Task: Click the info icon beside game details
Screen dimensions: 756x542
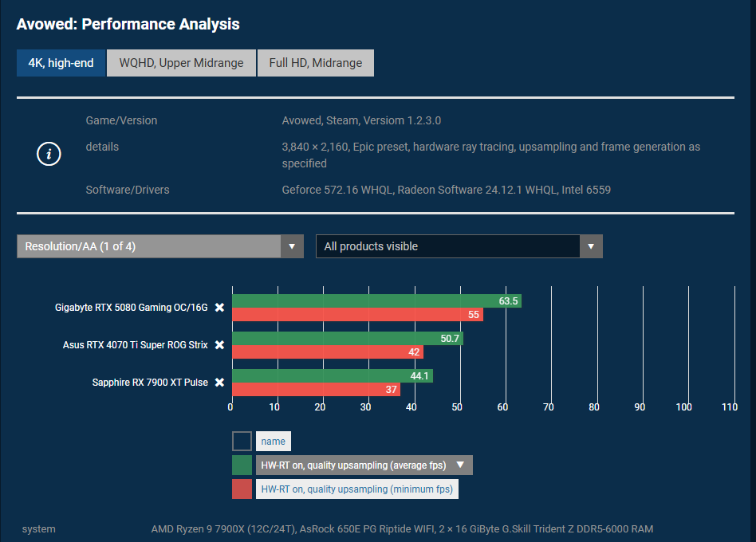Action: [x=49, y=154]
